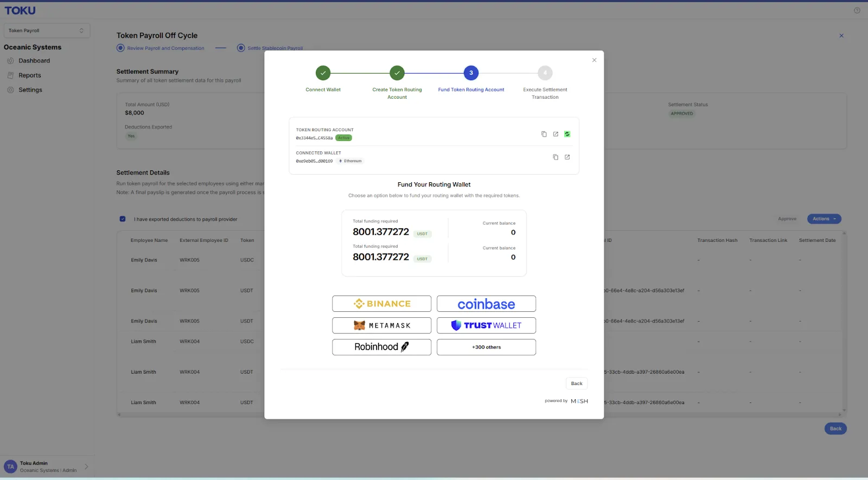Viewport: 868px width, 480px height.
Task: Click the Connect Wallet completed step checkmark
Action: [323, 73]
